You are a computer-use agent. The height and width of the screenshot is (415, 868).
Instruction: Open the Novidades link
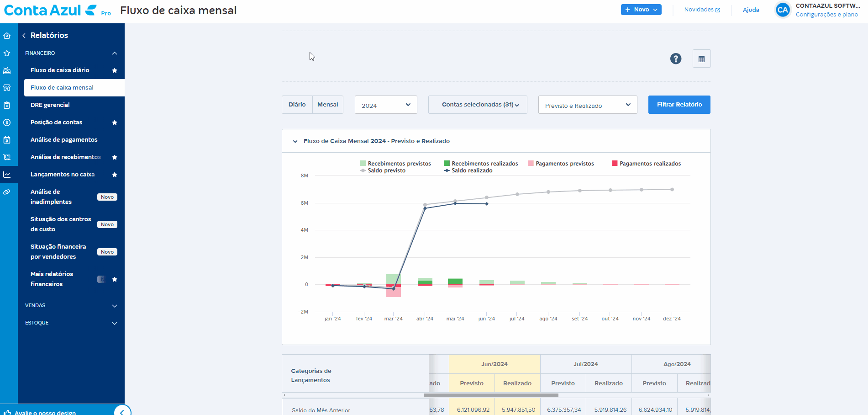click(702, 10)
